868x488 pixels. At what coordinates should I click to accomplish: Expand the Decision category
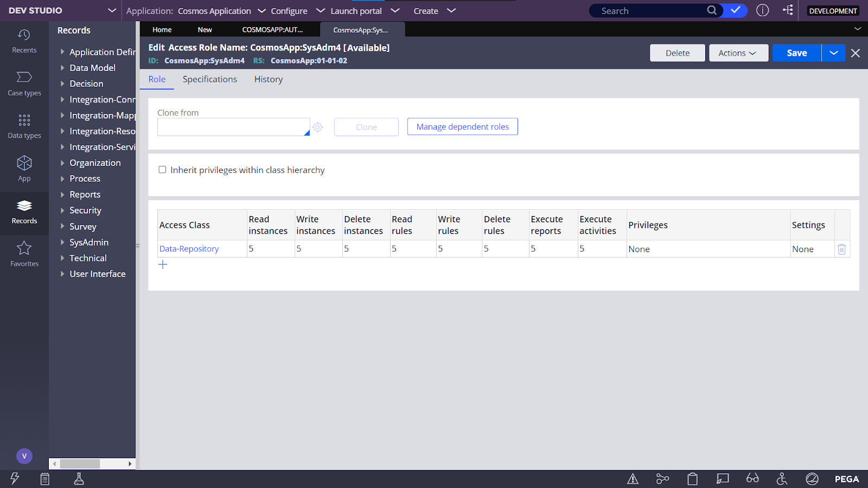click(x=62, y=84)
